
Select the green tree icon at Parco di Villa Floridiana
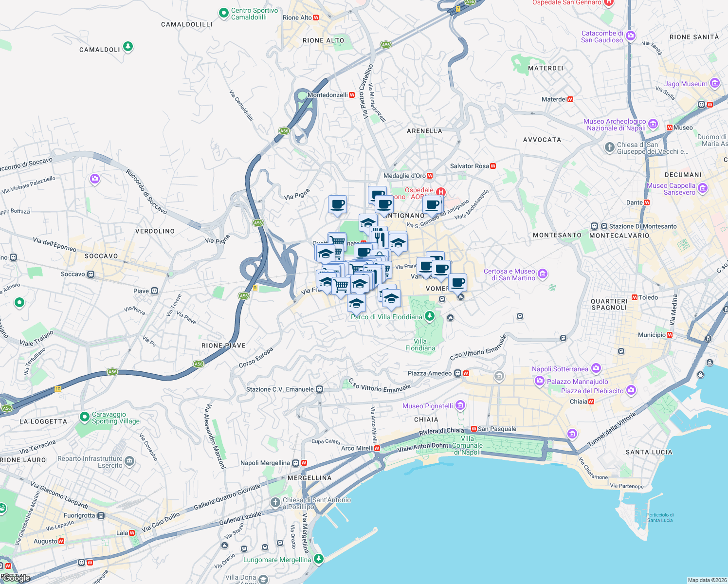coord(429,315)
